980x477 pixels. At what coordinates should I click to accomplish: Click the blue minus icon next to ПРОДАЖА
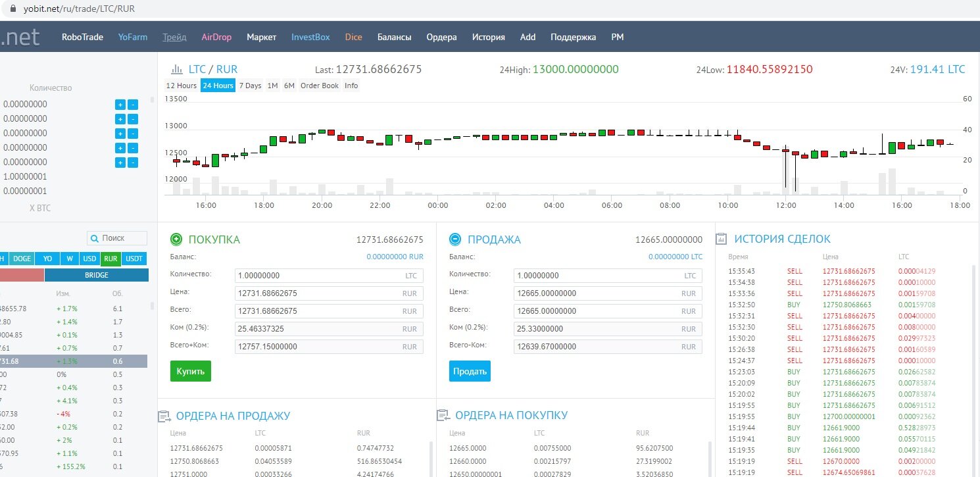(455, 239)
